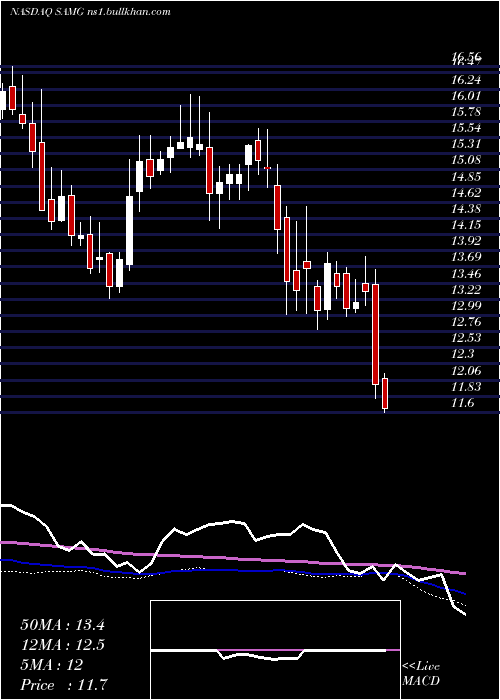Click the 15.54 price axis label
The width and height of the screenshot is (500, 700).
pyautogui.click(x=467, y=128)
